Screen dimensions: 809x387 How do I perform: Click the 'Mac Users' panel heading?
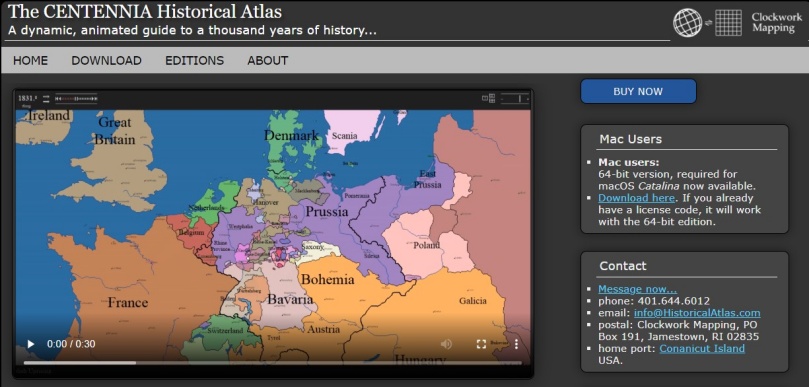click(630, 139)
